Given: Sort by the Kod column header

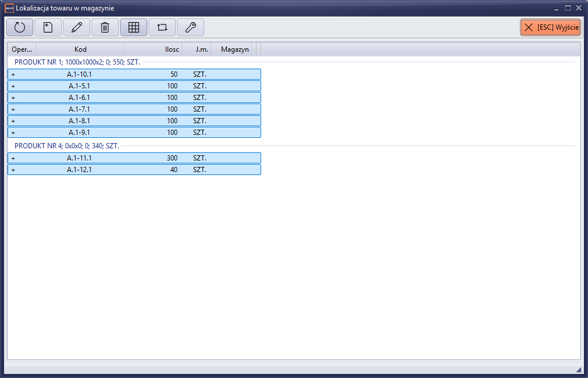Looking at the screenshot, I should pos(80,49).
